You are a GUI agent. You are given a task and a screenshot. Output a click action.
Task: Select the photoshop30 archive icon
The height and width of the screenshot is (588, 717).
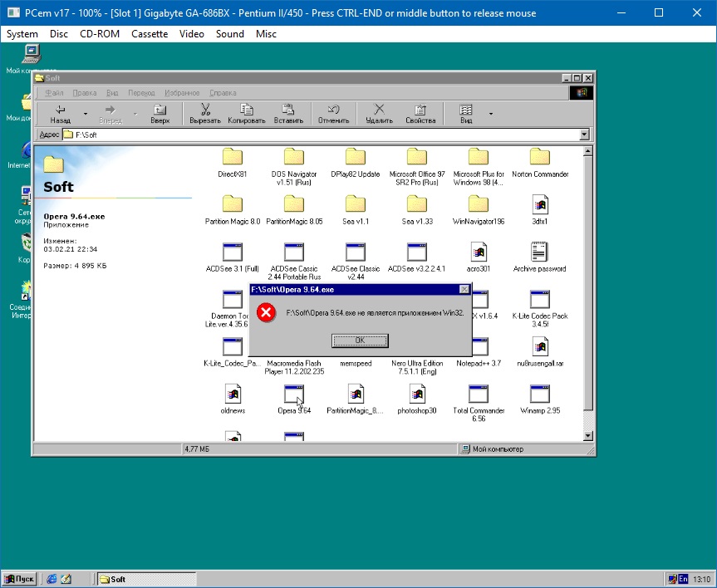pos(417,394)
